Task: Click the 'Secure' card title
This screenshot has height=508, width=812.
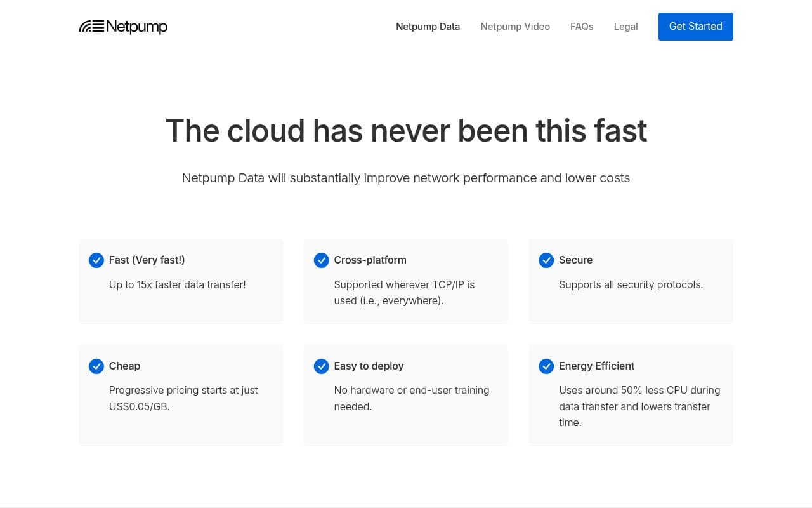Action: click(575, 260)
